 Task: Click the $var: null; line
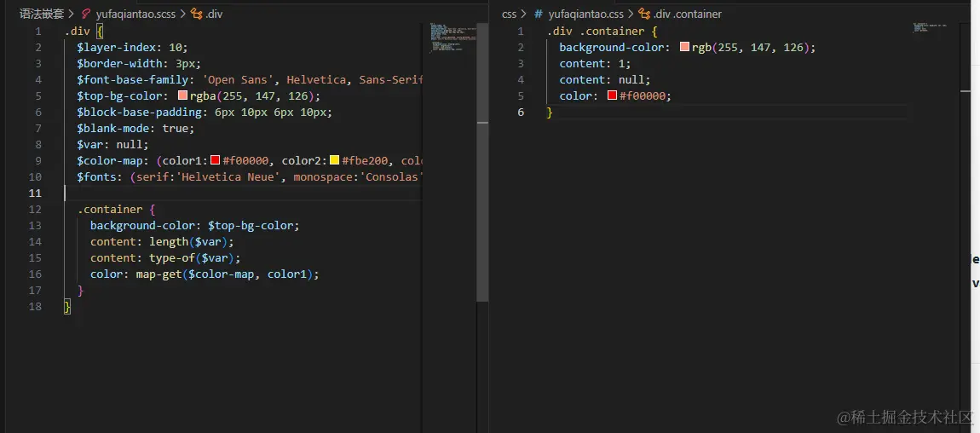(x=112, y=144)
